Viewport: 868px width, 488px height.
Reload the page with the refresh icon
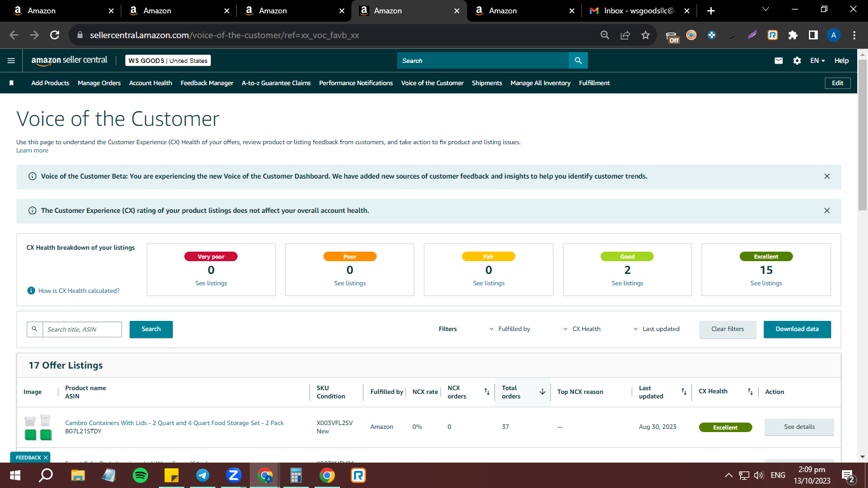55,36
